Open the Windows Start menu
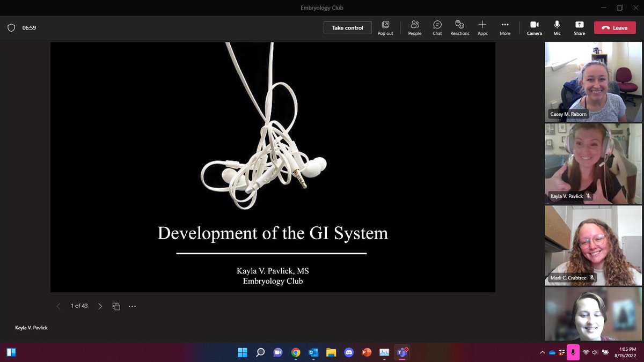The image size is (644, 362). point(242,353)
